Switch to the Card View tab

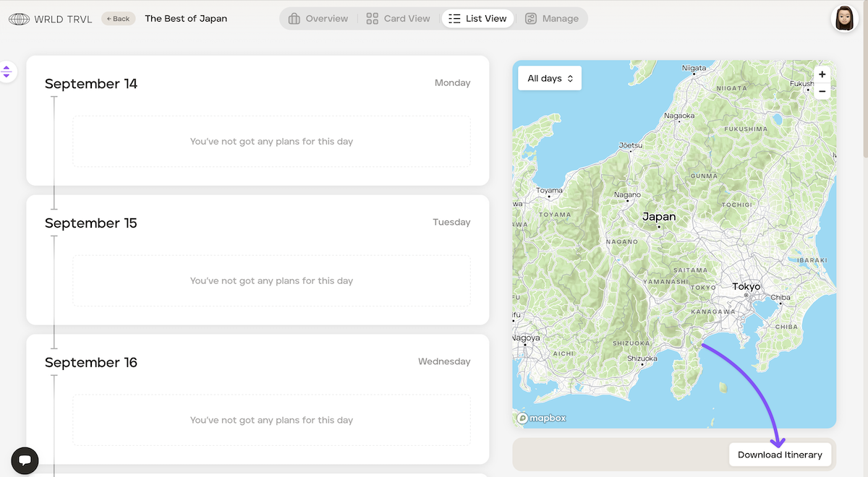click(x=398, y=19)
